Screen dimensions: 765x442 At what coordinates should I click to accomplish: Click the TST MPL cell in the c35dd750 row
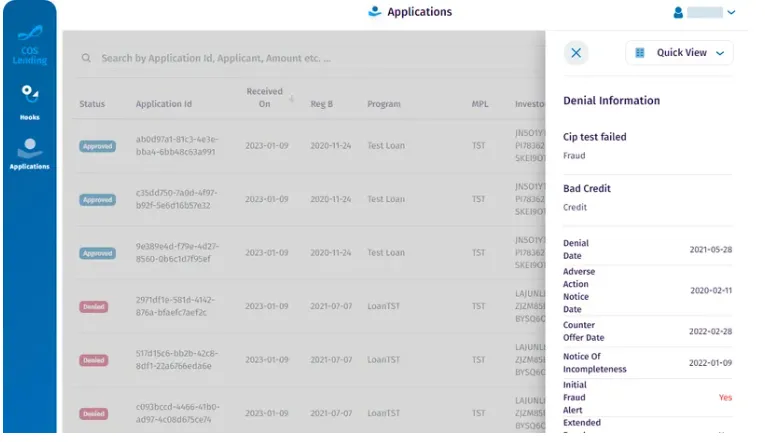click(479, 199)
